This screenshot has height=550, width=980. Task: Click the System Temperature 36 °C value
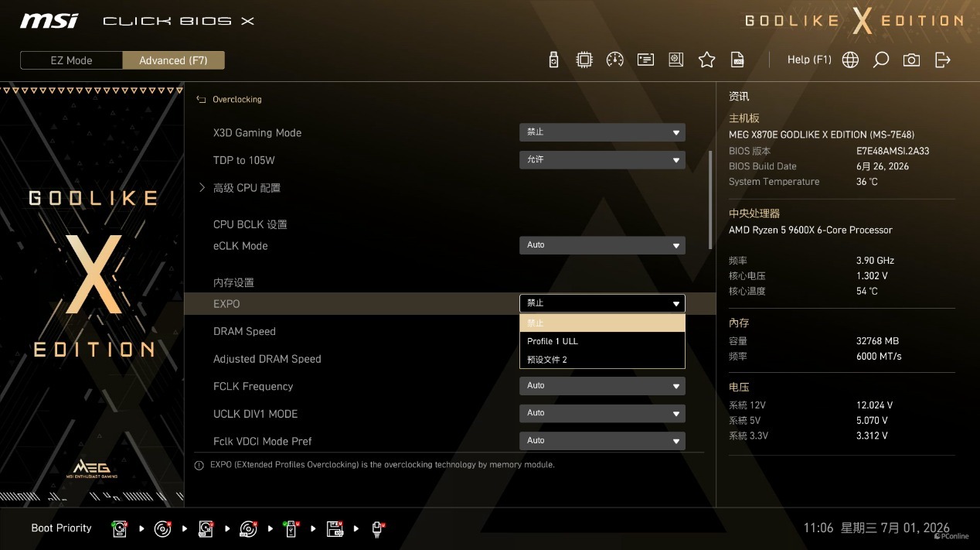(x=867, y=182)
